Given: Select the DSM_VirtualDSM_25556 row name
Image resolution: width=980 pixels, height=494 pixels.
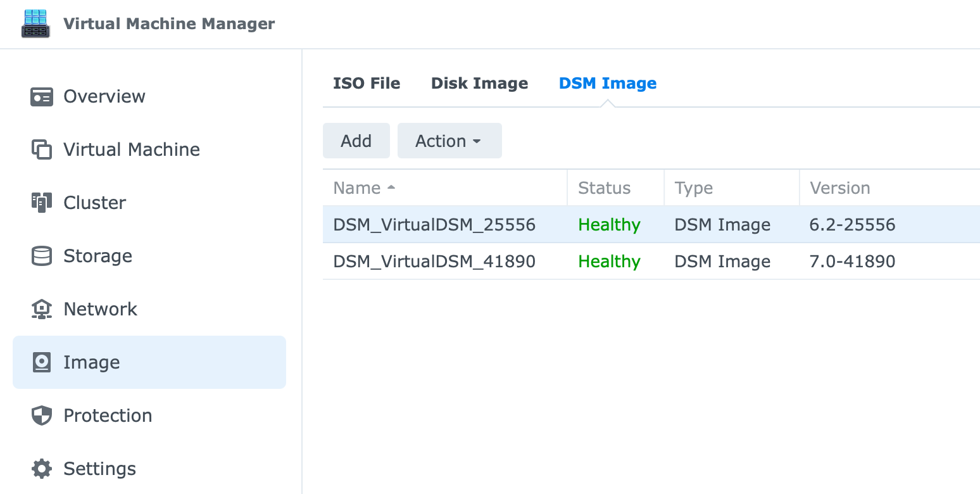Looking at the screenshot, I should (x=434, y=225).
